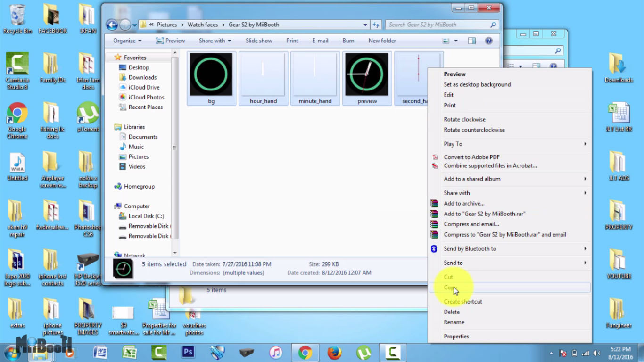Screen dimensions: 644x362
Task: Choose Convert to Adobe PDF
Action: point(471,157)
